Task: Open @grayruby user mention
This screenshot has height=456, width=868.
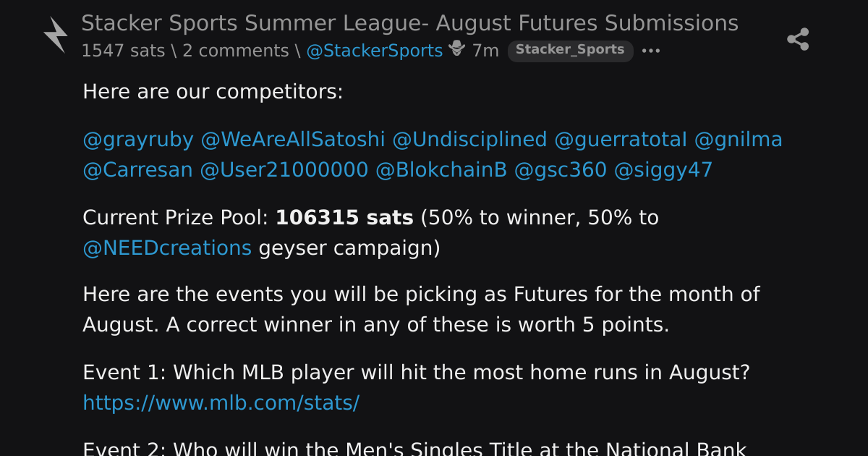Action: tap(138, 140)
